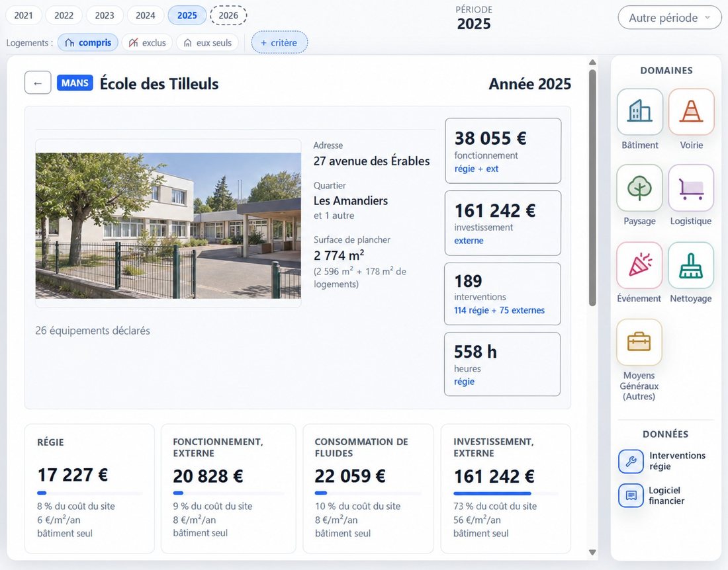The image size is (728, 570).
Task: Open the Bâtiment domain icon
Action: pos(640,112)
